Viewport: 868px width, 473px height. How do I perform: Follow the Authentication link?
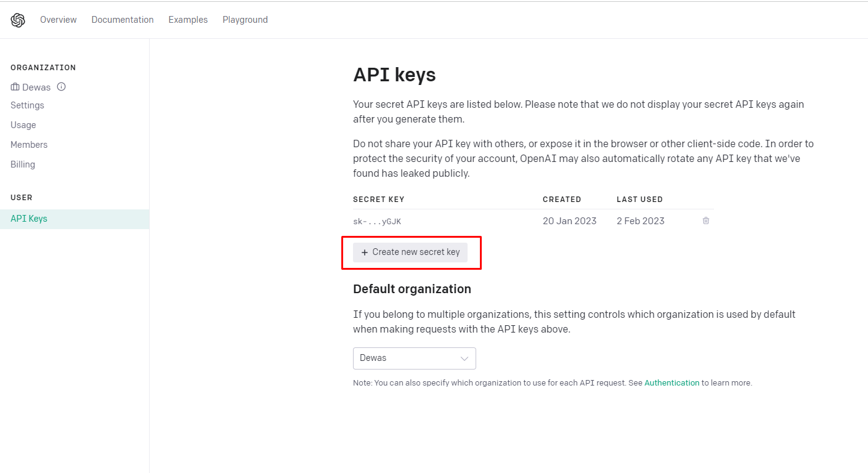pos(672,382)
